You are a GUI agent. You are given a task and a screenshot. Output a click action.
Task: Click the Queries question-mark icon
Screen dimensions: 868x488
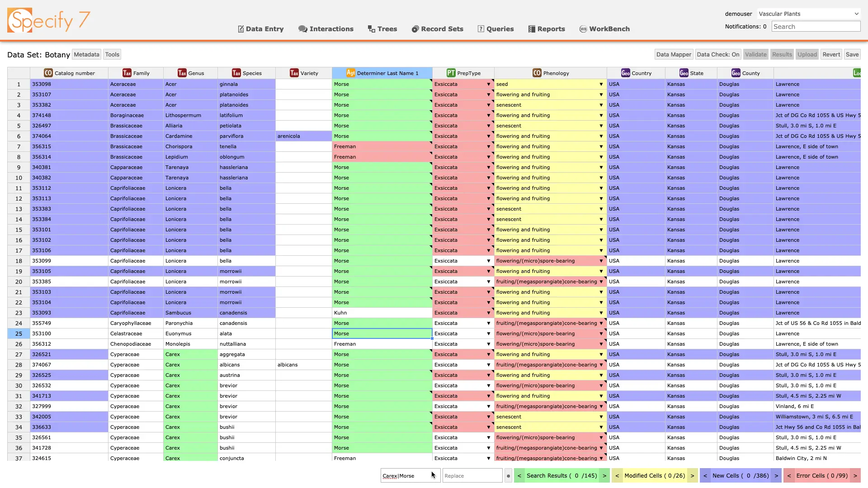(x=481, y=29)
